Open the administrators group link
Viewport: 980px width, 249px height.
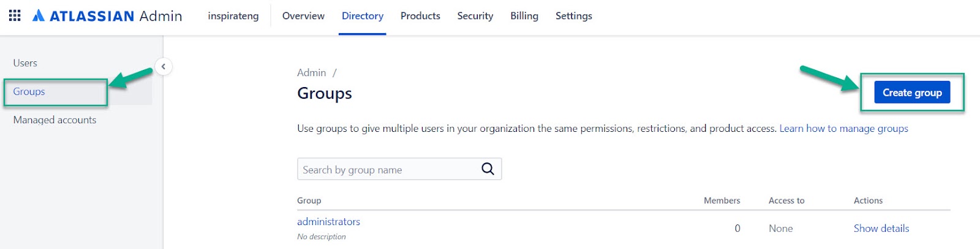pos(328,221)
